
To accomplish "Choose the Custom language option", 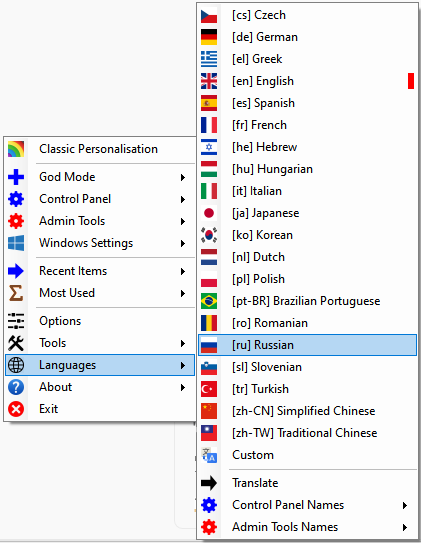I will [x=307, y=455].
